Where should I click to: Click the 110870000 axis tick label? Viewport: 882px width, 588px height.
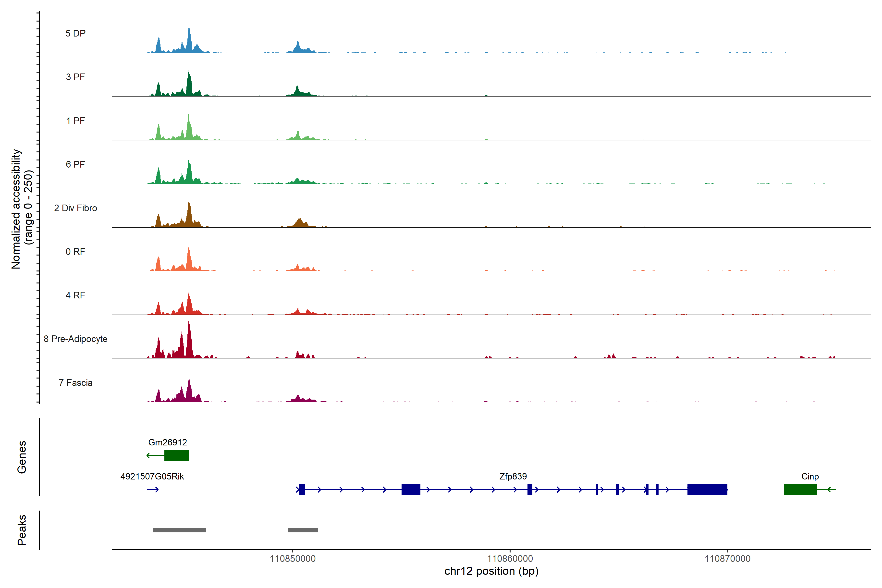click(727, 559)
